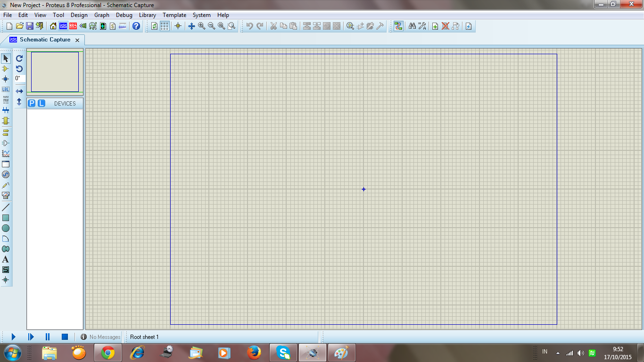Click the Search and Tag binoculars icon
The height and width of the screenshot is (362, 644).
[412, 26]
